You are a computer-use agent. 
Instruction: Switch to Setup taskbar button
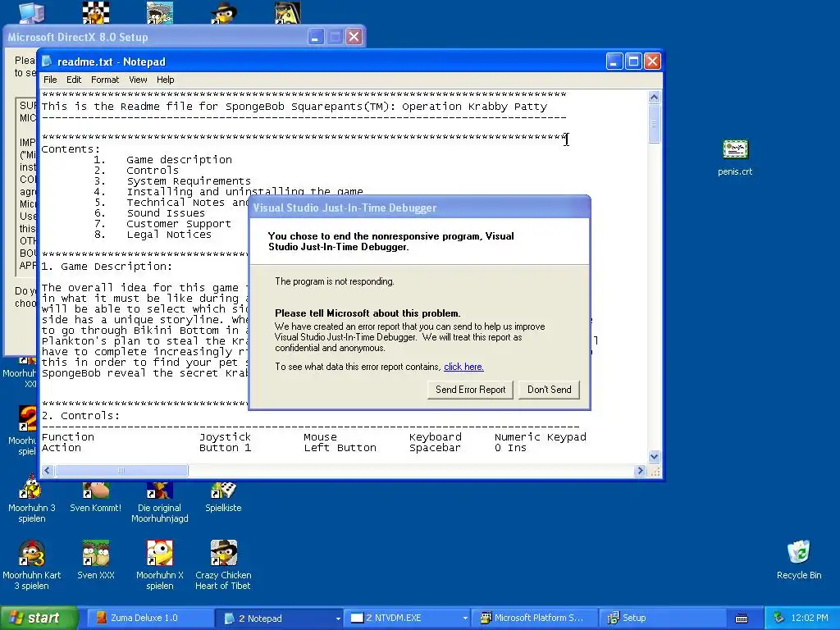[661, 618]
